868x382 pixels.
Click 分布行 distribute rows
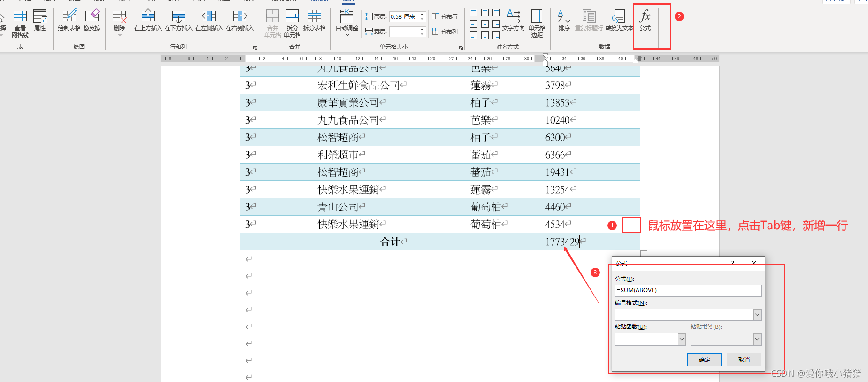click(x=445, y=16)
